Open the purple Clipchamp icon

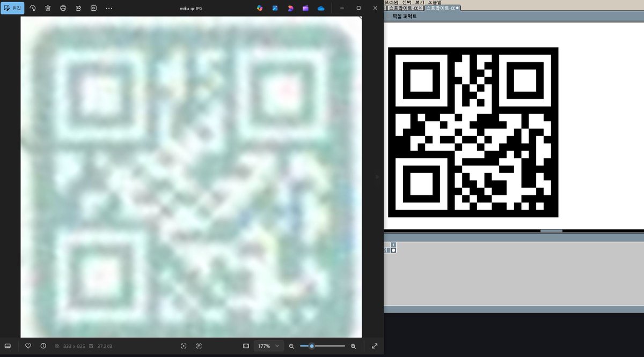(306, 8)
